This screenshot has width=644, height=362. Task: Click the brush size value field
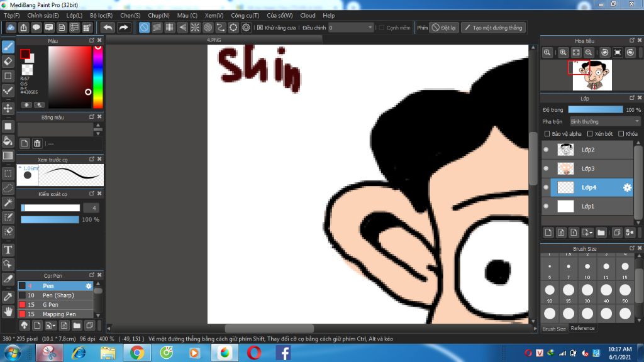(91, 208)
